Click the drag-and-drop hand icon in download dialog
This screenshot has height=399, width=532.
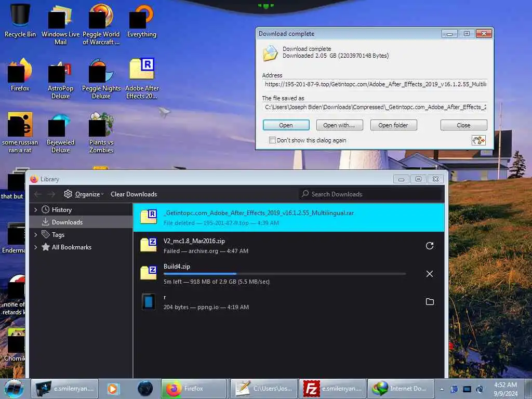478,140
